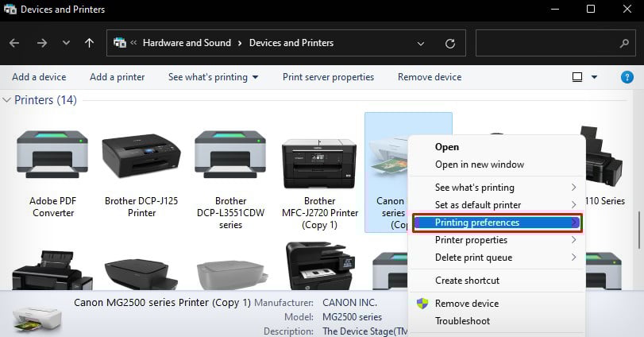Click the MG2500 series model value

point(352,317)
